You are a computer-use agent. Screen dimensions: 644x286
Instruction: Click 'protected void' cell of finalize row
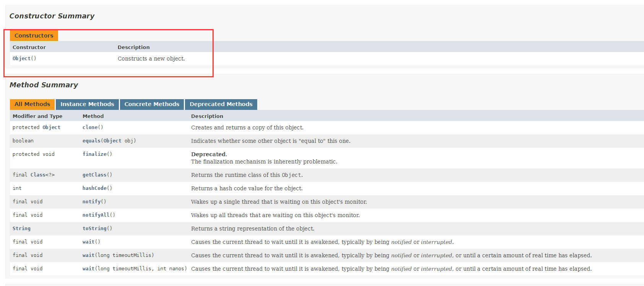pos(34,154)
